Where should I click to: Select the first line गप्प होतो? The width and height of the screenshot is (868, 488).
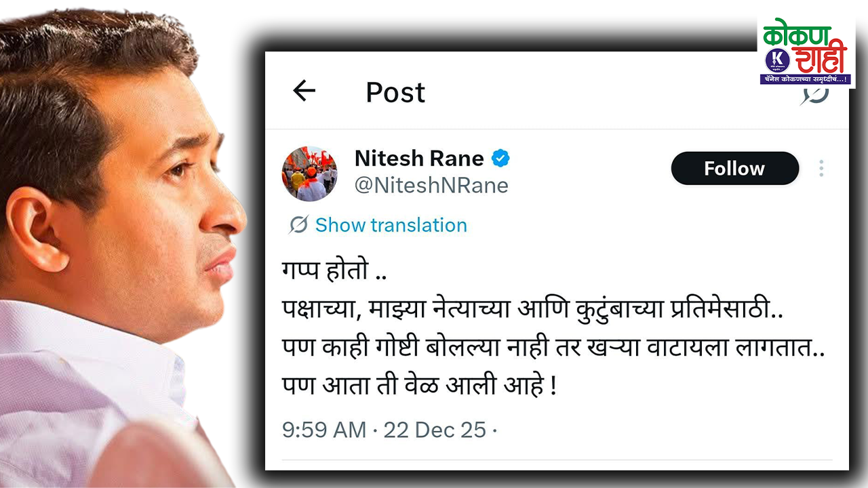[334, 272]
